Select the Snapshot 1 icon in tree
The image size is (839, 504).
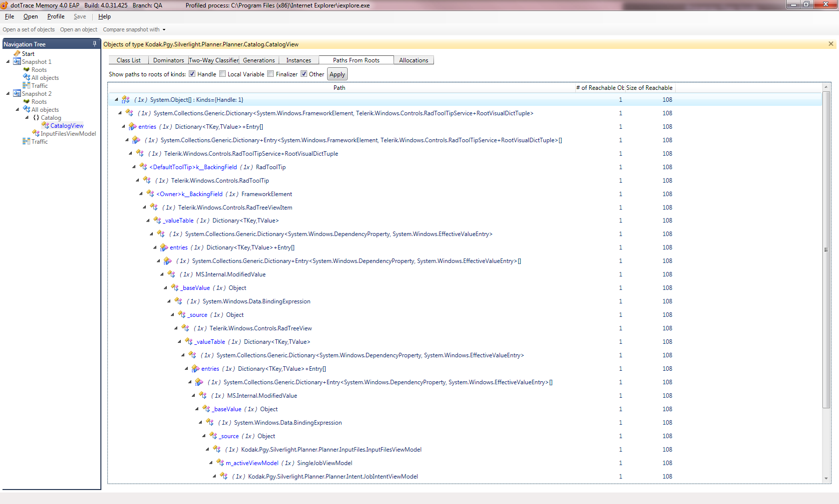click(17, 62)
